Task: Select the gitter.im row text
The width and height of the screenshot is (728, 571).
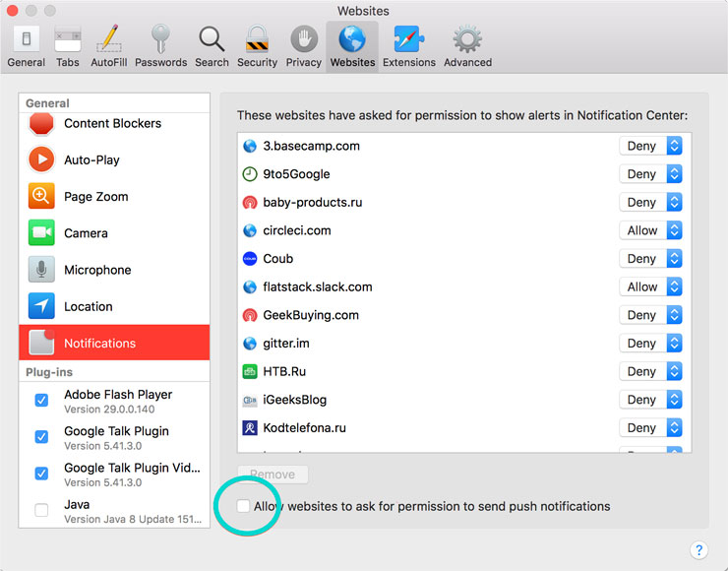Action: (x=286, y=344)
